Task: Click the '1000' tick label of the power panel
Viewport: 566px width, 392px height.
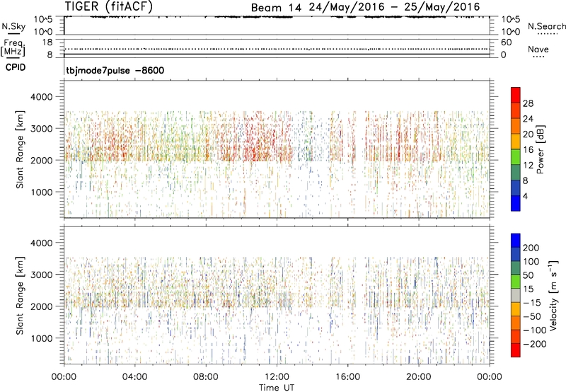Action: click(x=42, y=192)
